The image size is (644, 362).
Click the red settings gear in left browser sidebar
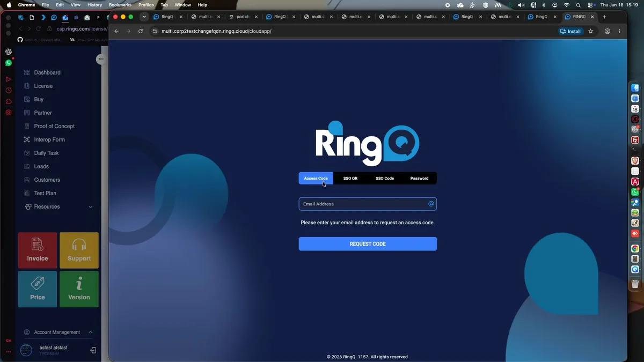tap(9, 113)
